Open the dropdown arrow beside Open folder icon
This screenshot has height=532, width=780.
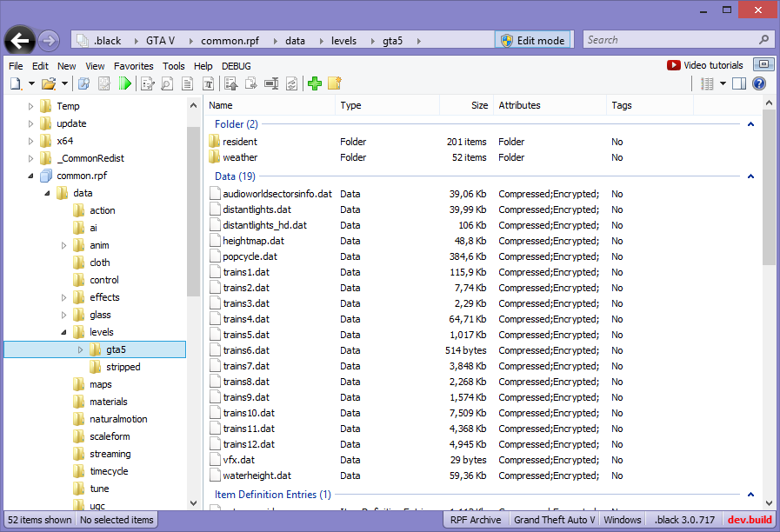[64, 83]
